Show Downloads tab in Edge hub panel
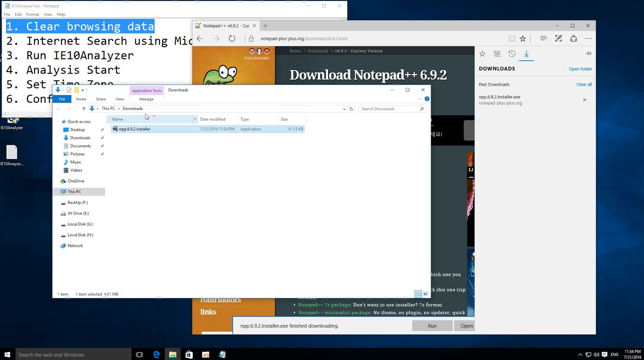The image size is (644, 360). point(526,54)
